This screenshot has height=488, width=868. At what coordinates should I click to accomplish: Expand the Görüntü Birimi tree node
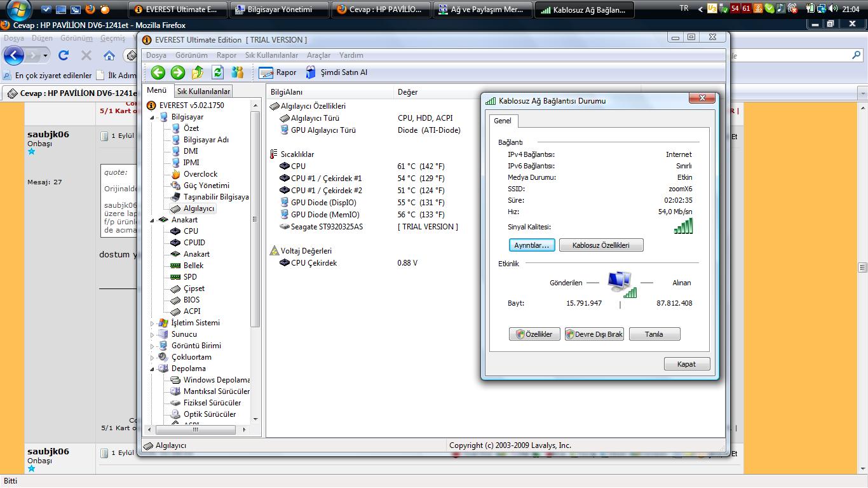click(152, 346)
